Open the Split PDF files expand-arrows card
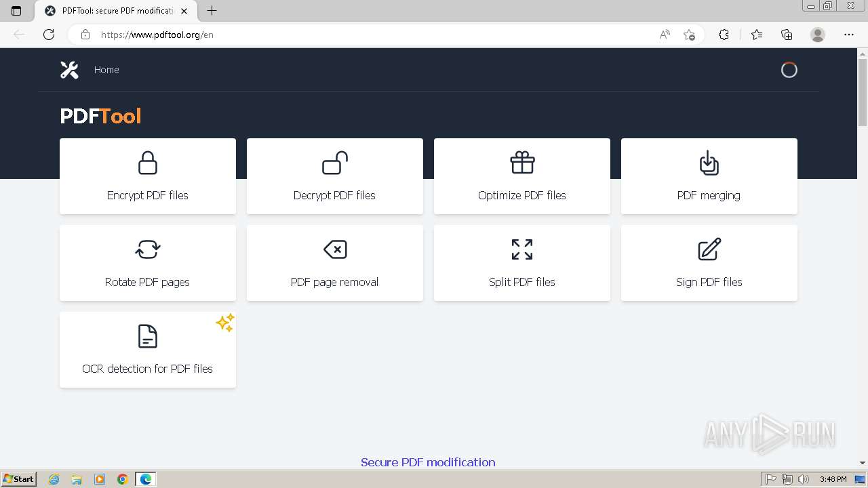The width and height of the screenshot is (868, 488). click(x=522, y=263)
